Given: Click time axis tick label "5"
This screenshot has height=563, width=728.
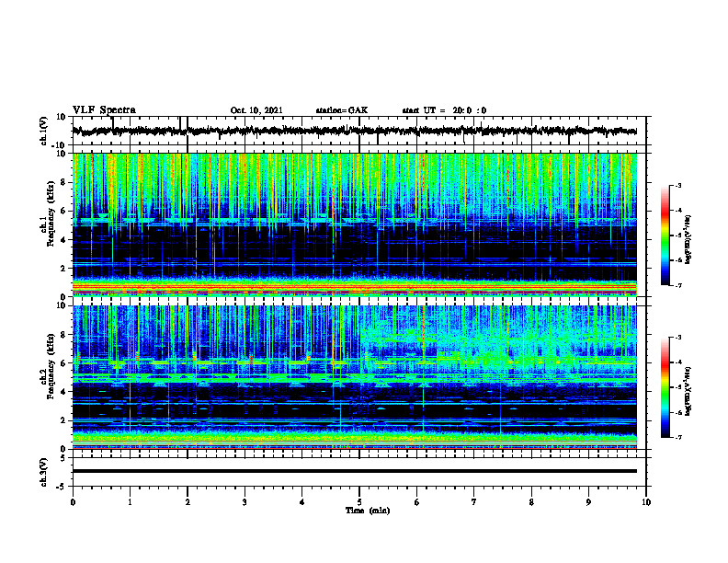Looking at the screenshot, I should 359,502.
